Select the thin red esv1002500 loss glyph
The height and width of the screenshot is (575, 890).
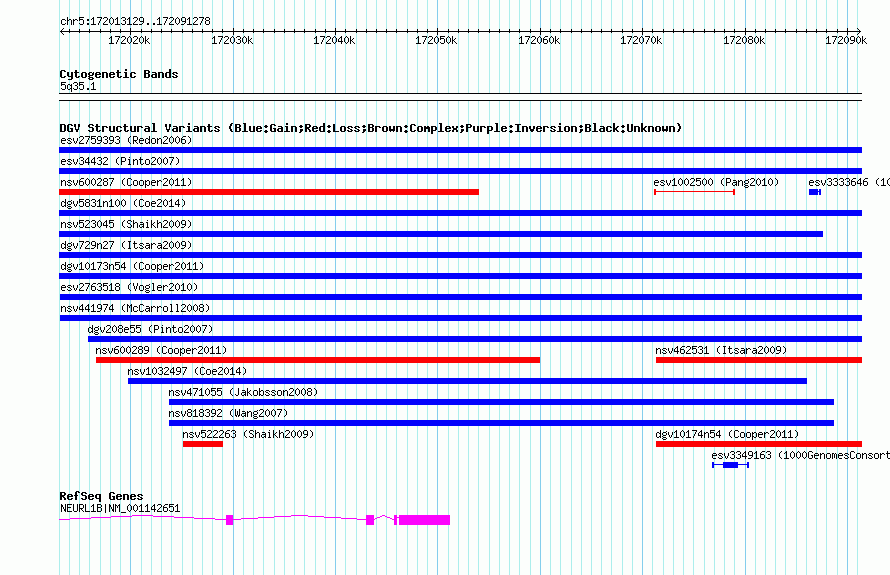[x=695, y=192]
